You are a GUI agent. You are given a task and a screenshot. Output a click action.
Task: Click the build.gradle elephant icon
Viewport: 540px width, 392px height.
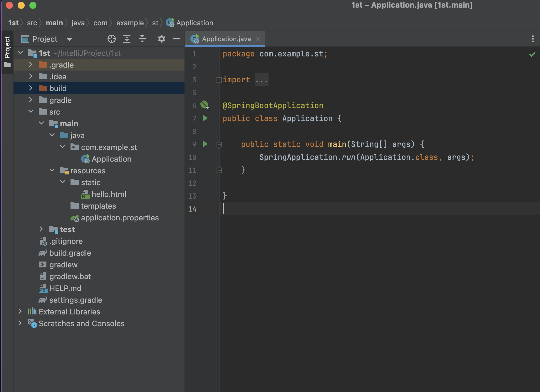(x=43, y=253)
